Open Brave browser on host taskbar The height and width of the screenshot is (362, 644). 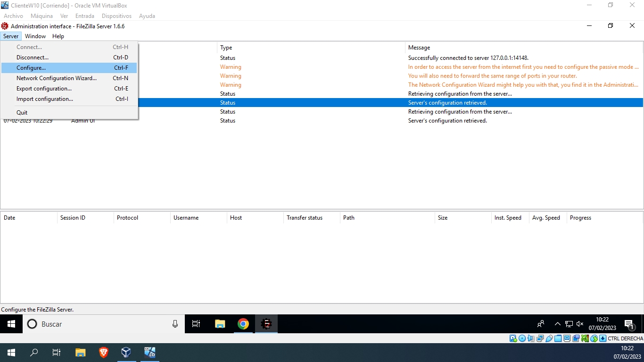click(103, 352)
